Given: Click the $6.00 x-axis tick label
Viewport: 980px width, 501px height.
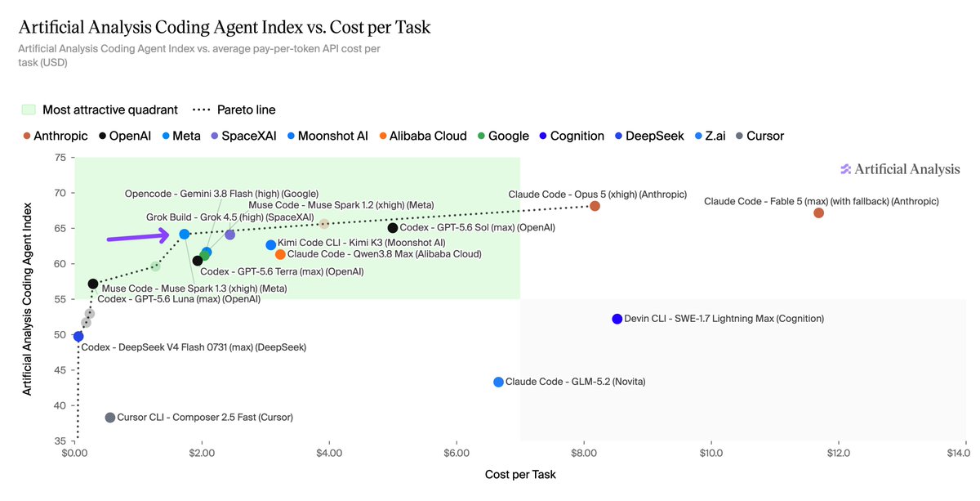Looking at the screenshot, I should (x=457, y=453).
